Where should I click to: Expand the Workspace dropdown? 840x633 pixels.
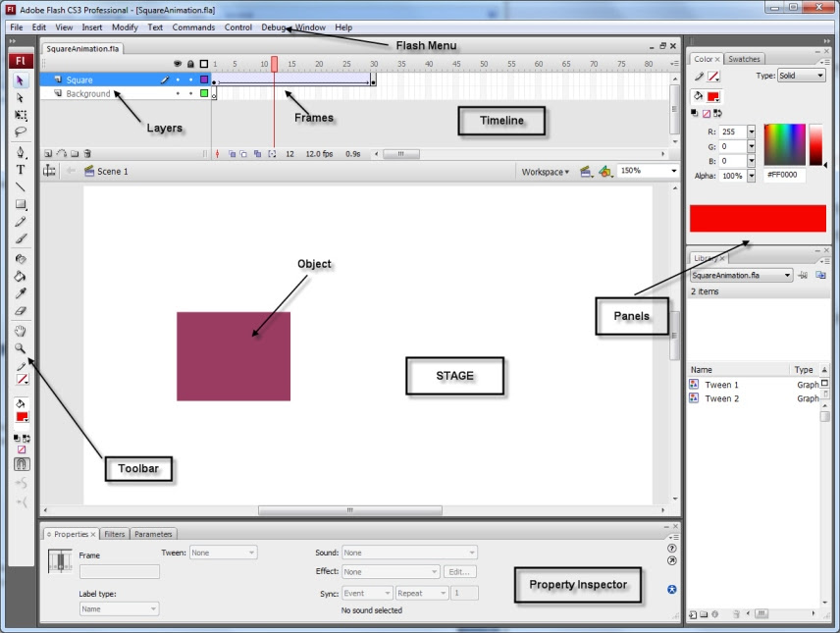pos(546,172)
